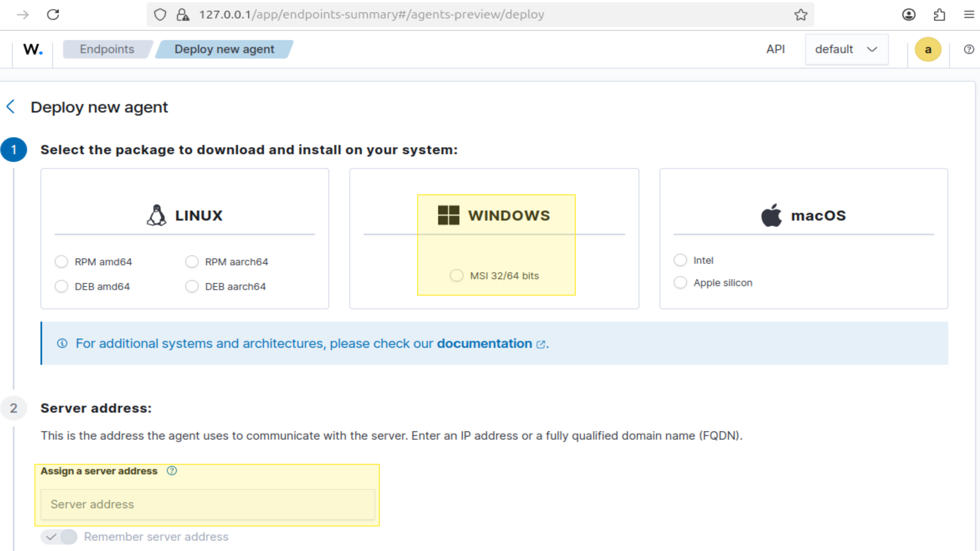Click the 'Assign a server address' label
Viewport: 980px width, 551px height.
click(x=99, y=471)
